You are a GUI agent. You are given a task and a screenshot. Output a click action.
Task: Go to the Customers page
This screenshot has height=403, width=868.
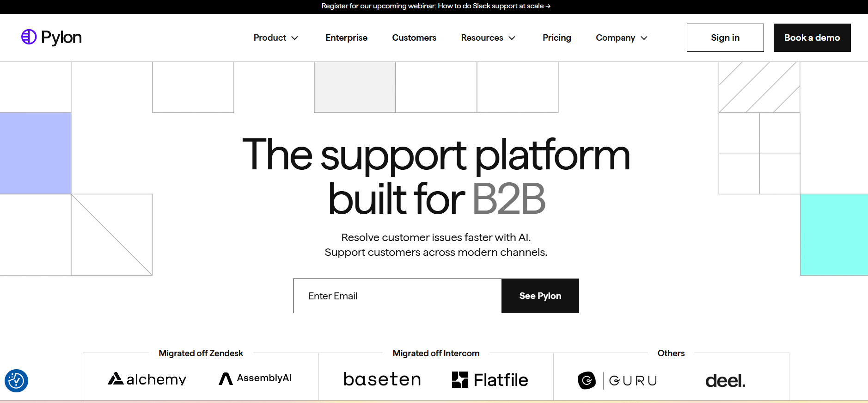(x=414, y=38)
